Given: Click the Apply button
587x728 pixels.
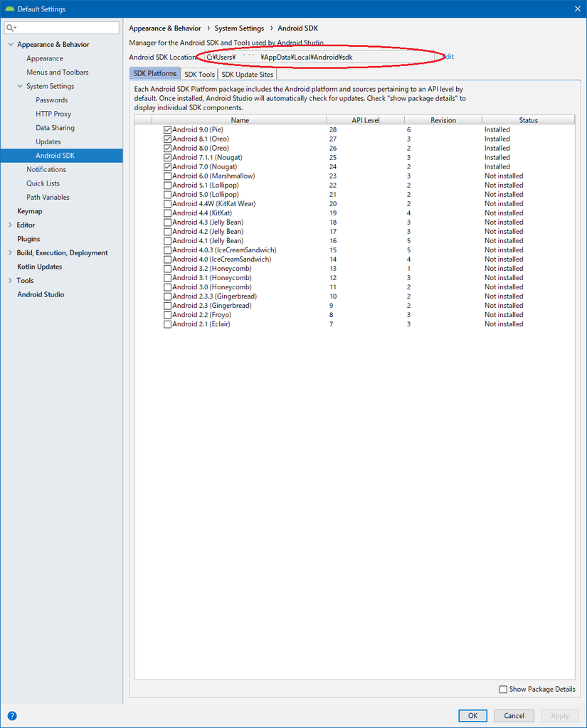Looking at the screenshot, I should (559, 715).
